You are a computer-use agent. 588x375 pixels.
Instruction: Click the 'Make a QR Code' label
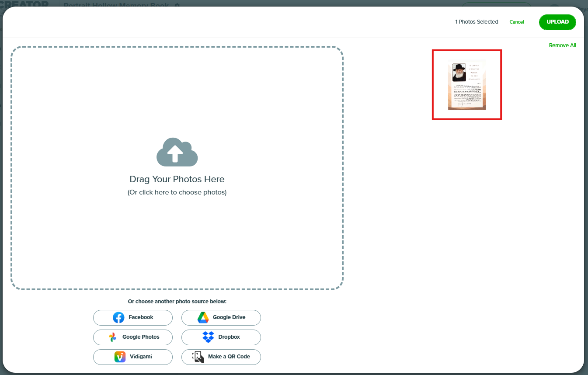[229, 357]
